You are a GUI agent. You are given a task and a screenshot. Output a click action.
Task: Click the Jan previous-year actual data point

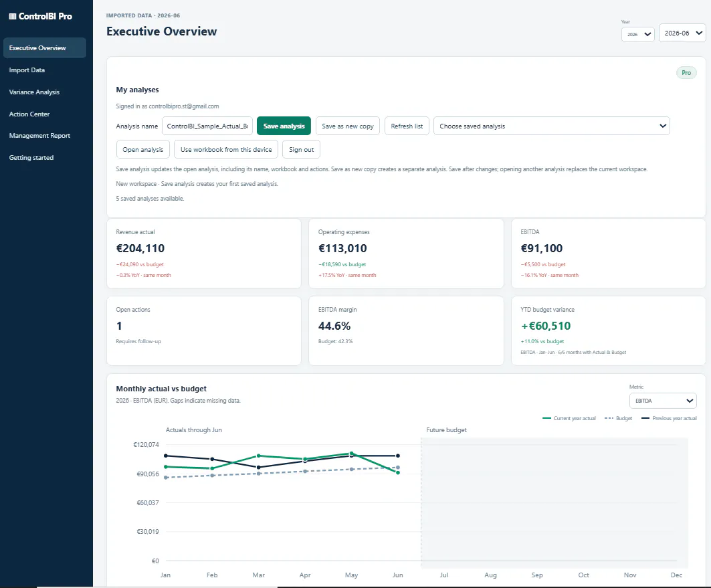click(x=166, y=456)
